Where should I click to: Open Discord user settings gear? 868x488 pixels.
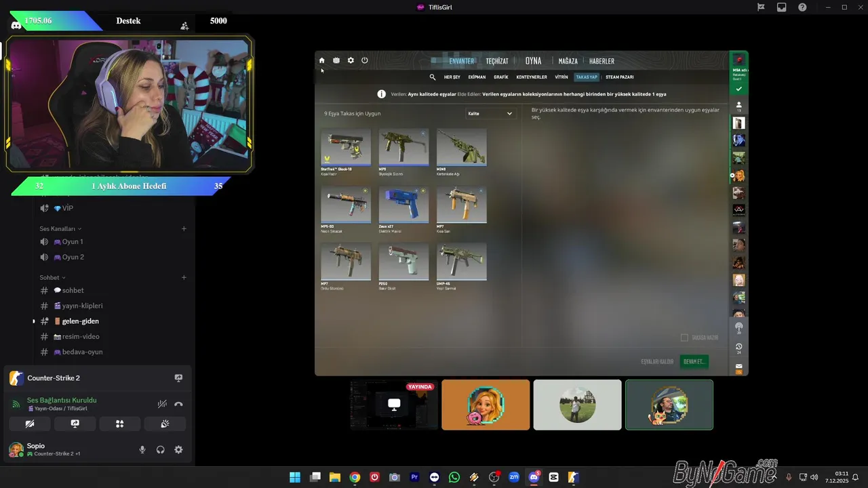[178, 449]
